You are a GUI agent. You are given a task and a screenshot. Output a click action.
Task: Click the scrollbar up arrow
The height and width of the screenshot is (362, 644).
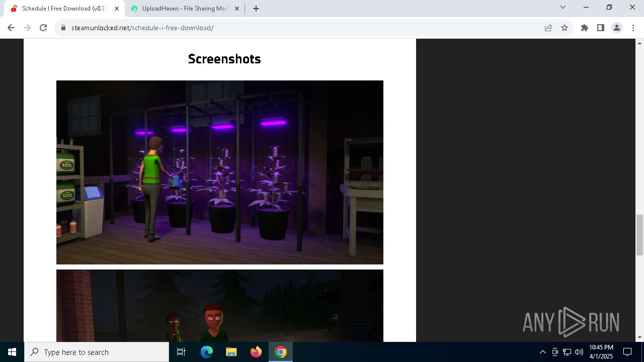click(639, 43)
